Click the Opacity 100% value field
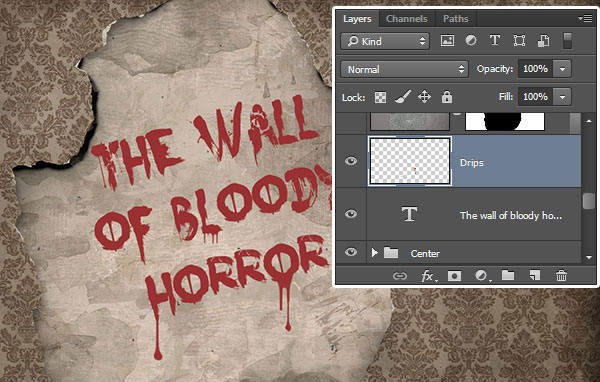Screen dimensions: 600x382 [535, 69]
